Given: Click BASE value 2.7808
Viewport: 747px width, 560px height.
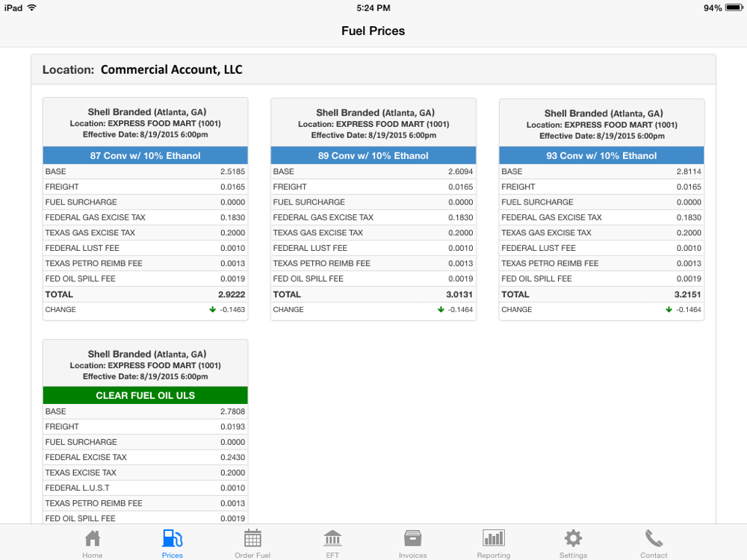Looking at the screenshot, I should pos(232,411).
